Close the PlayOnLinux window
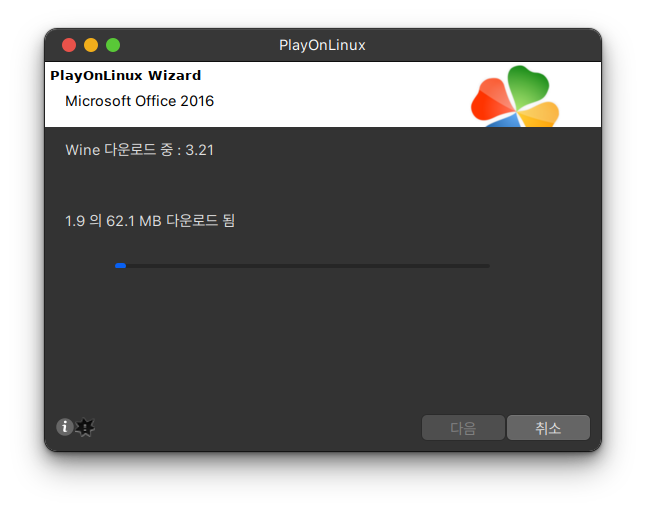This screenshot has height=512, width=646. (69, 45)
